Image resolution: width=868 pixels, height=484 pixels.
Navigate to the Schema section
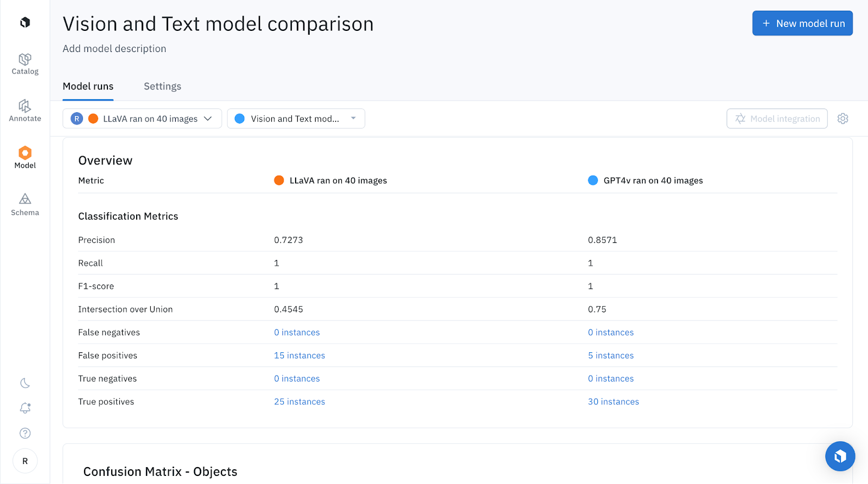pos(25,205)
